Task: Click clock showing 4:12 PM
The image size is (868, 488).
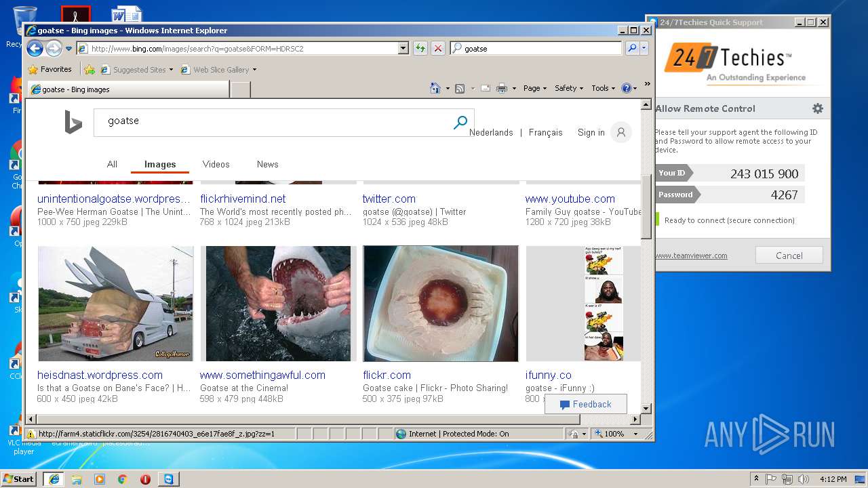Action: tap(833, 479)
